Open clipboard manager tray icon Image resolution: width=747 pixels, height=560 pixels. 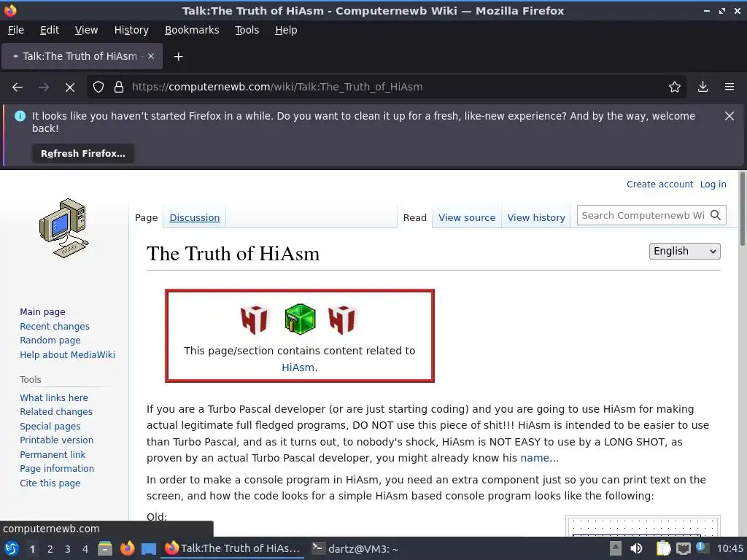click(x=663, y=548)
